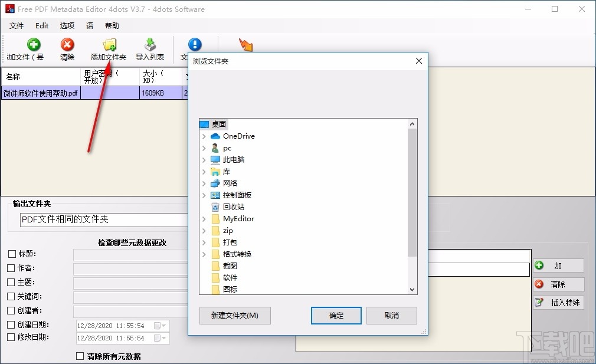Click the Edit menu
The image size is (596, 364).
point(41,25)
